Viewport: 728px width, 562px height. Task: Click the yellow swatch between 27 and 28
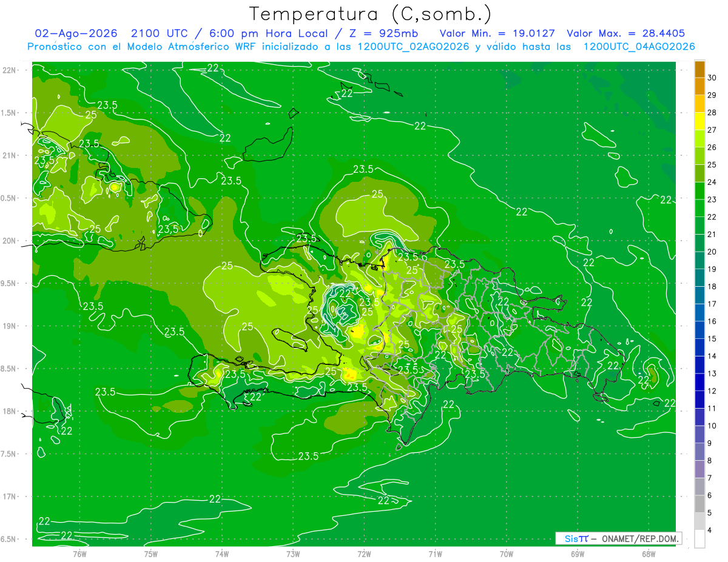tap(699, 121)
